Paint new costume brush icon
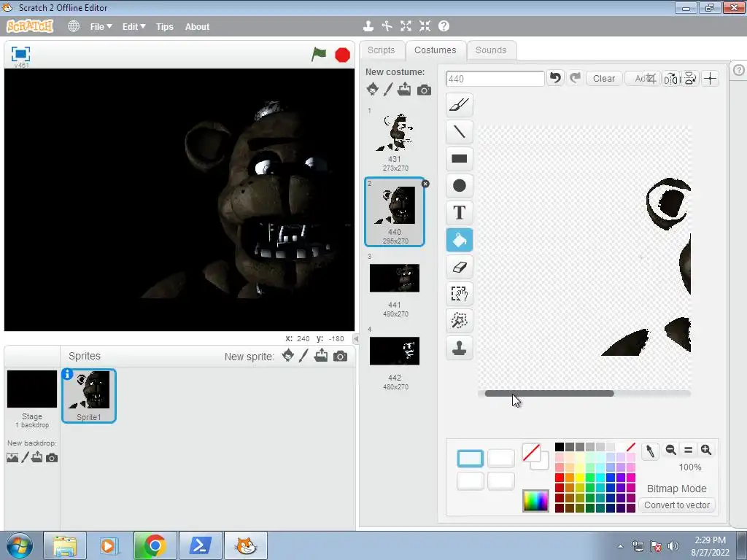Screen dimensions: 747x560 coord(388,89)
